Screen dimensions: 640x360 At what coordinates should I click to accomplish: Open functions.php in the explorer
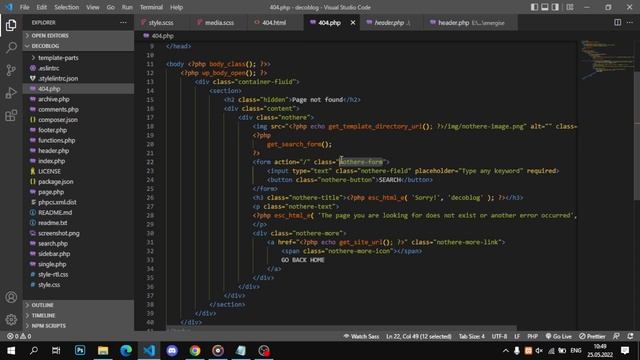pyautogui.click(x=78, y=140)
